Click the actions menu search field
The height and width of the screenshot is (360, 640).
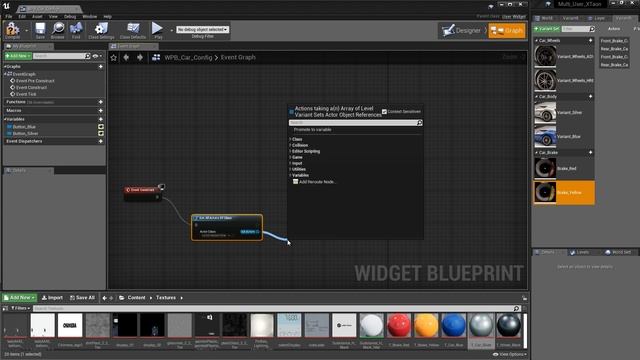click(x=355, y=122)
